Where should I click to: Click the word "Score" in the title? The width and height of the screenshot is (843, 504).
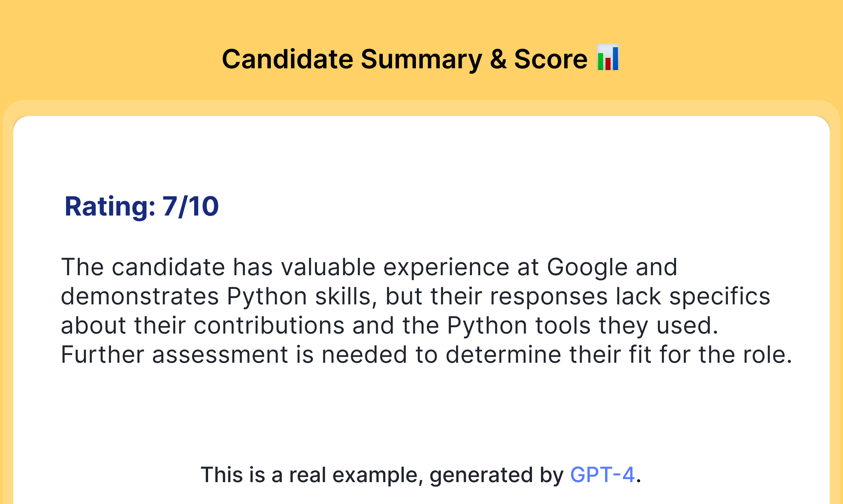[x=551, y=59]
